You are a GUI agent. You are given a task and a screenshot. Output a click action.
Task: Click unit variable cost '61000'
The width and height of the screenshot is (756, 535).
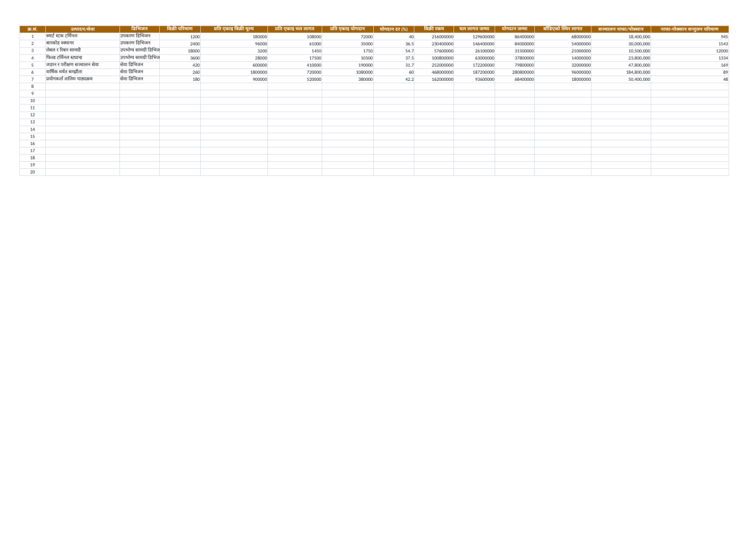coord(294,44)
